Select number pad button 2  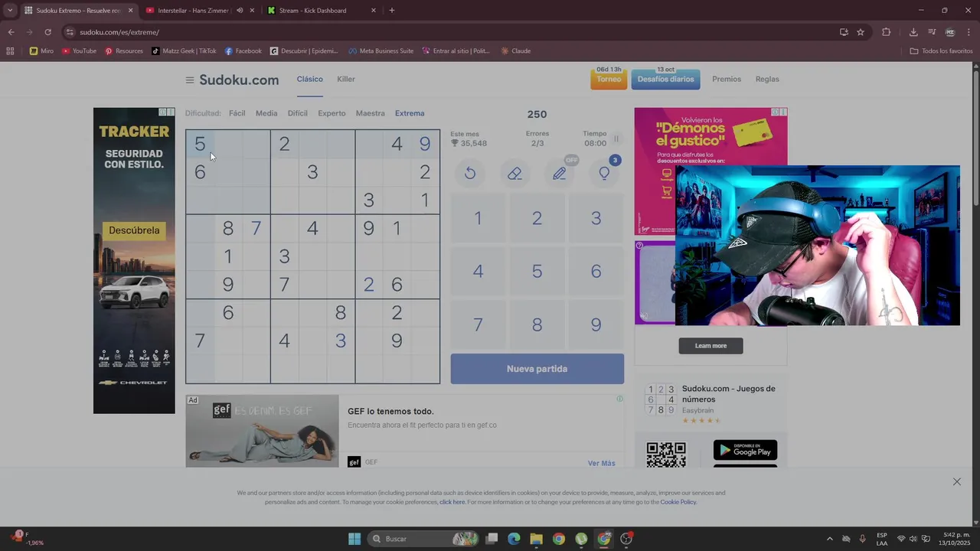[537, 218]
